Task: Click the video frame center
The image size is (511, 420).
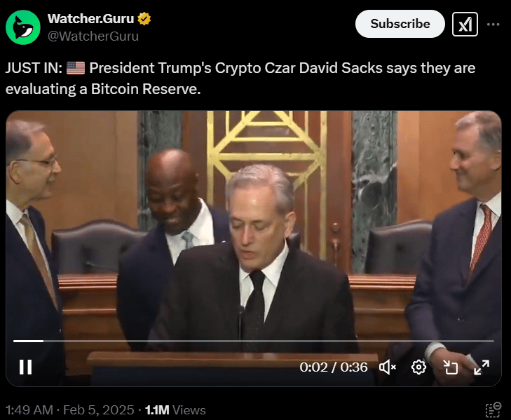Action: pyautogui.click(x=254, y=248)
